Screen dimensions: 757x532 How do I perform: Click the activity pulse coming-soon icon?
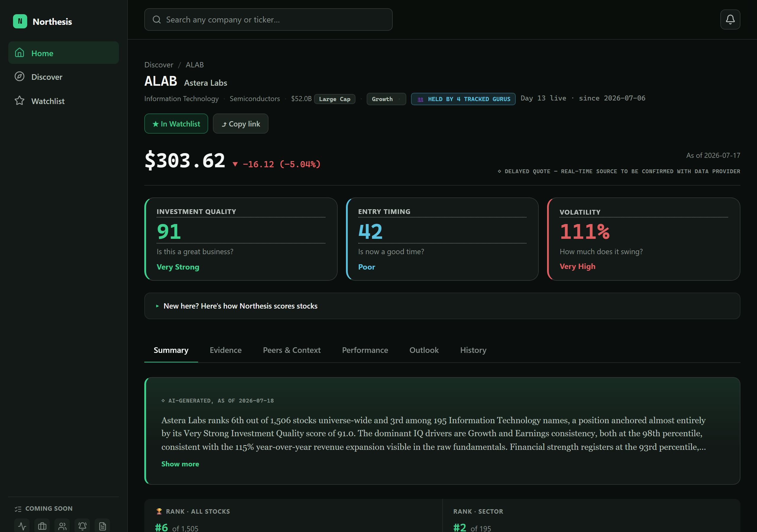[x=22, y=526]
